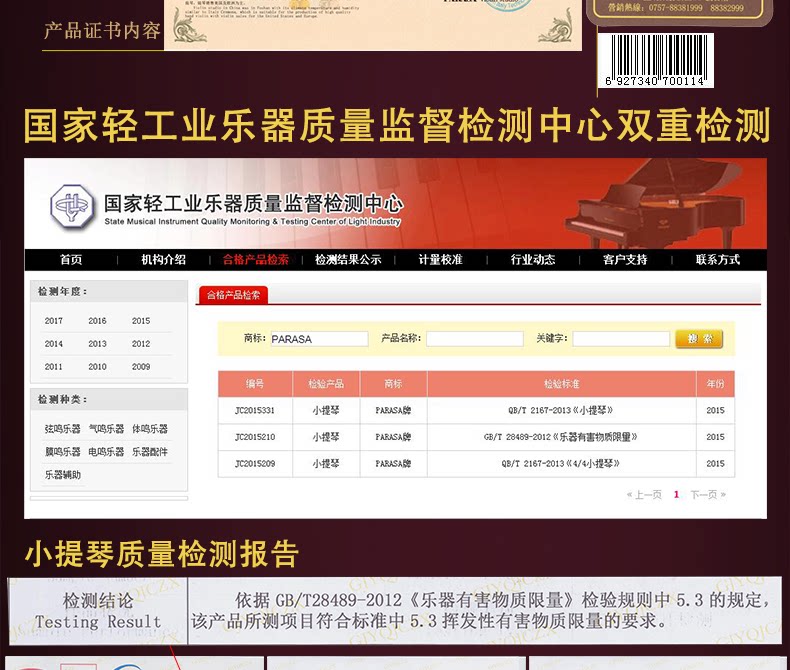
Task: Click the QB/T 2167-2013《小提琴》standard cell
Action: (561, 411)
